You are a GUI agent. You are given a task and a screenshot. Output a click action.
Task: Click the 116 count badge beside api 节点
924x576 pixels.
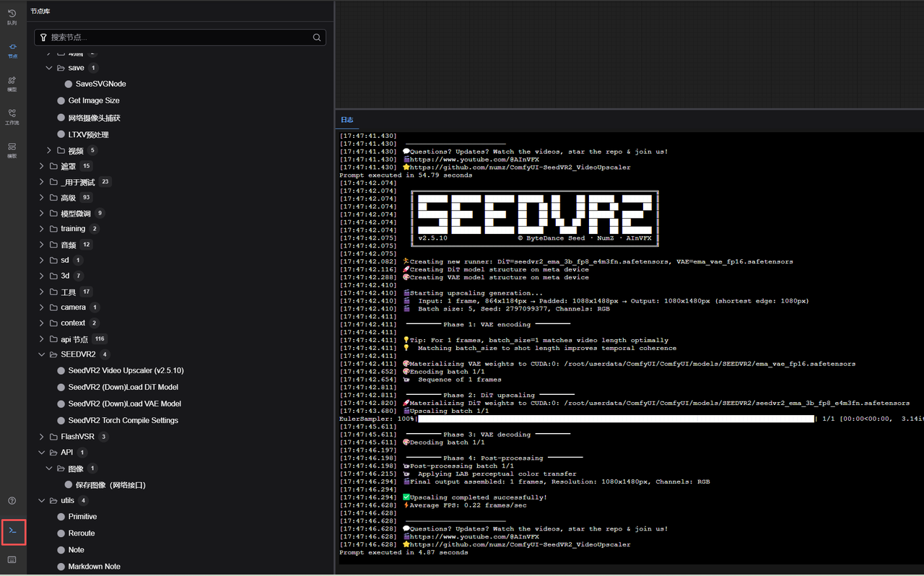coord(100,339)
